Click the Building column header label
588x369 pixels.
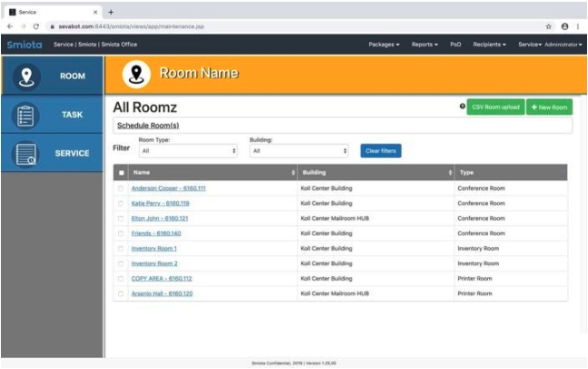314,173
